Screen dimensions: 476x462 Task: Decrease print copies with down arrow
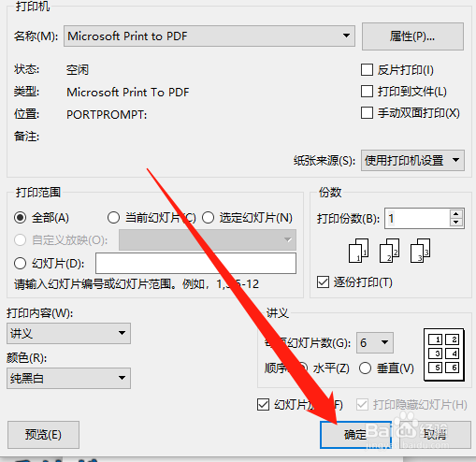[x=456, y=223]
